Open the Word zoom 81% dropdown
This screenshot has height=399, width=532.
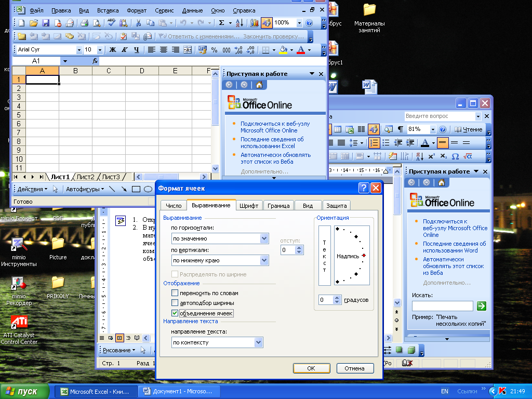433,129
